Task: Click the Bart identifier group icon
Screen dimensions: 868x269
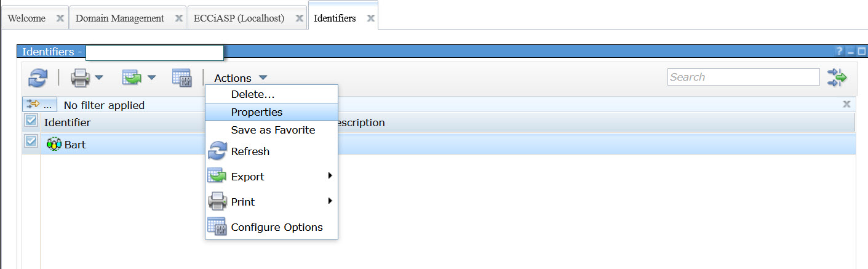Action: pos(54,145)
